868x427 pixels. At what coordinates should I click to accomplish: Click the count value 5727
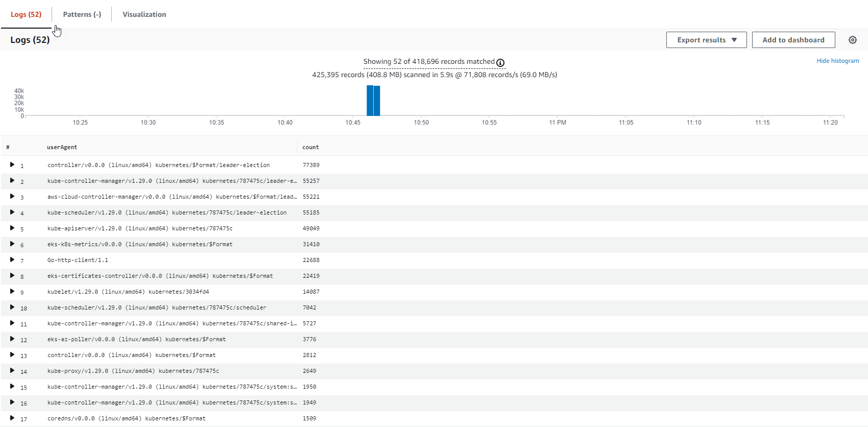point(309,323)
